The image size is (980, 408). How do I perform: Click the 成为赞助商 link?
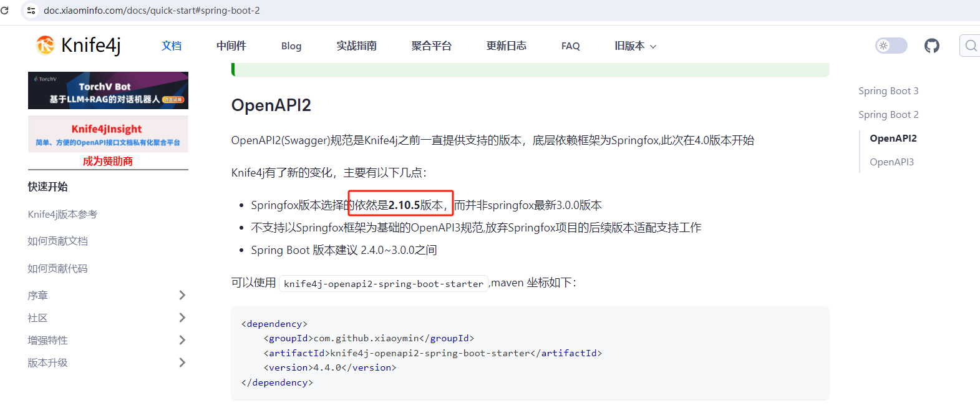pos(108,161)
